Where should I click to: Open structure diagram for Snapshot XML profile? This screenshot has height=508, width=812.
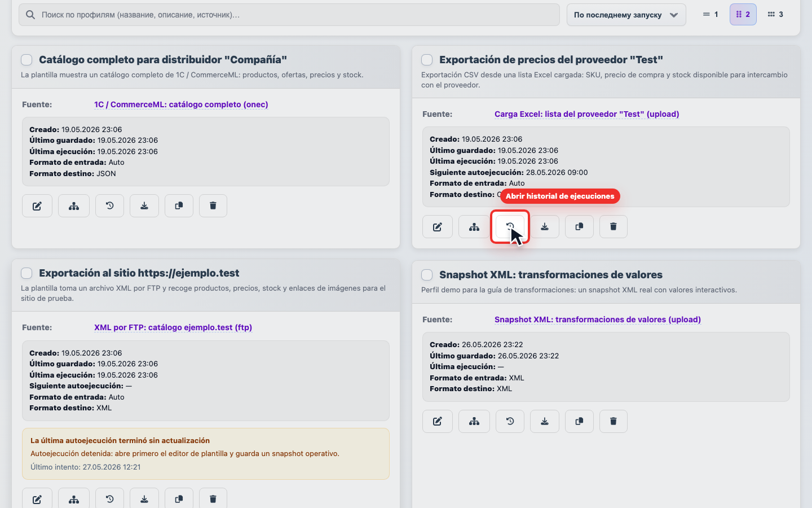[x=474, y=421]
